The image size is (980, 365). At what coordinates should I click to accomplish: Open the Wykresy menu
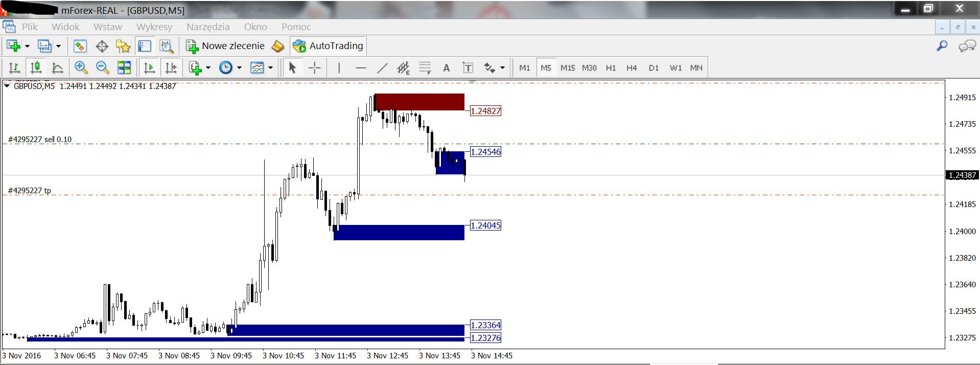pyautogui.click(x=154, y=27)
